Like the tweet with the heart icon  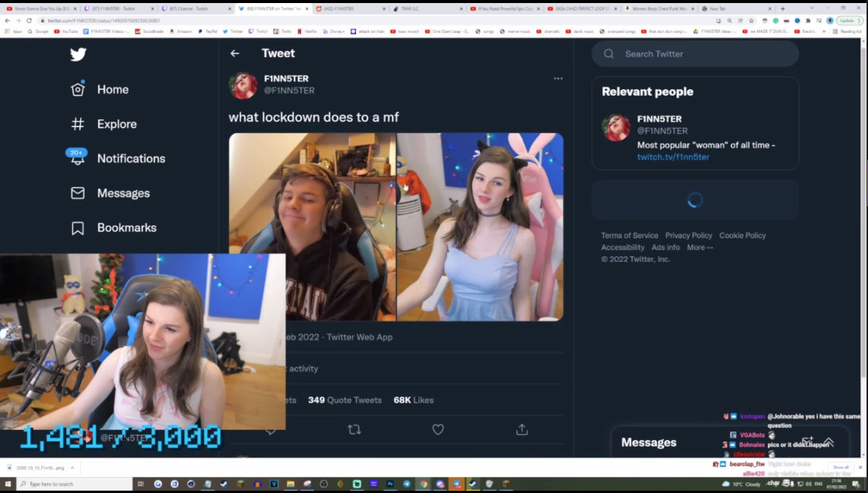click(x=438, y=429)
